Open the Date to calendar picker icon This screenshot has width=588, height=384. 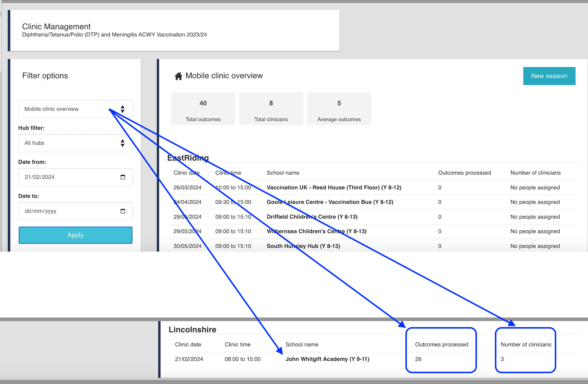pos(123,211)
